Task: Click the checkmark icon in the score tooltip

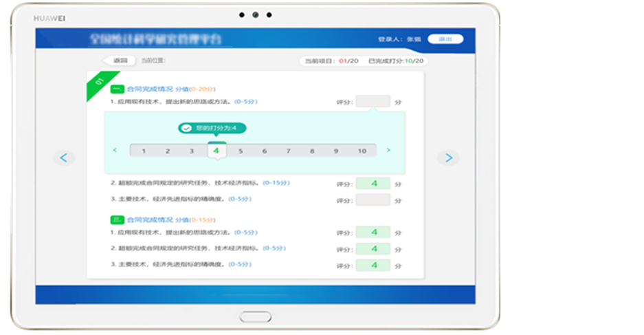Action: (186, 128)
